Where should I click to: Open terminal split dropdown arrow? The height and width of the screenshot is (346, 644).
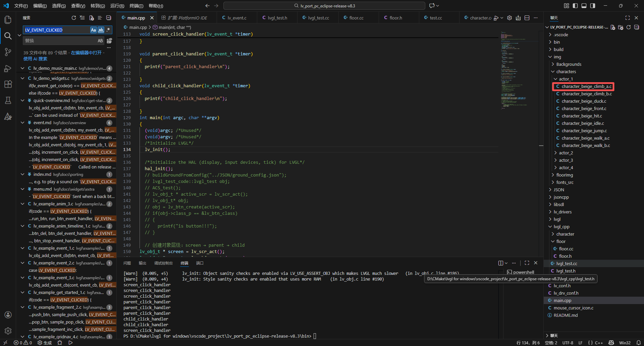click(506, 263)
